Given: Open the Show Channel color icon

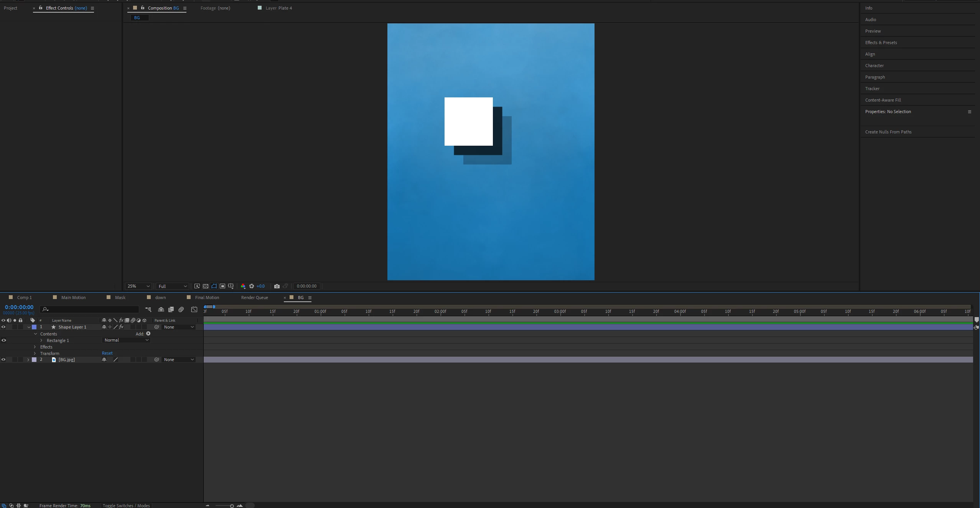Looking at the screenshot, I should pos(243,286).
